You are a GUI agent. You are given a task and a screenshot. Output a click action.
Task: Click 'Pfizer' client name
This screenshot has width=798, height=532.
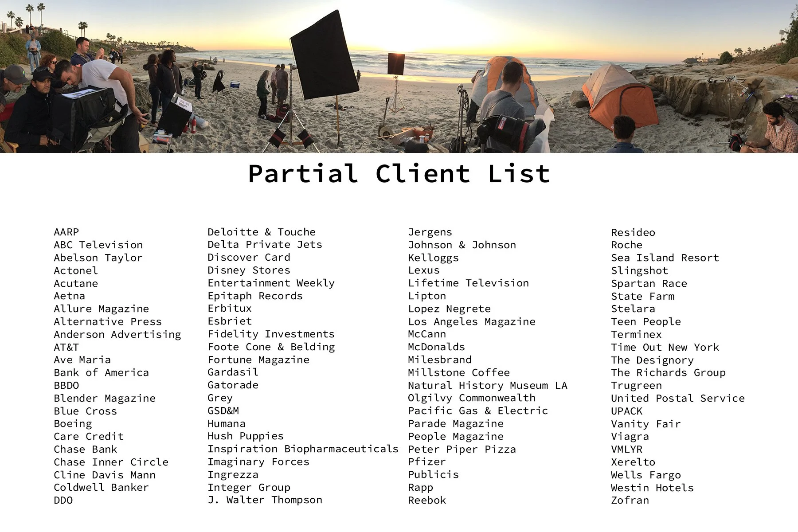[x=427, y=462]
